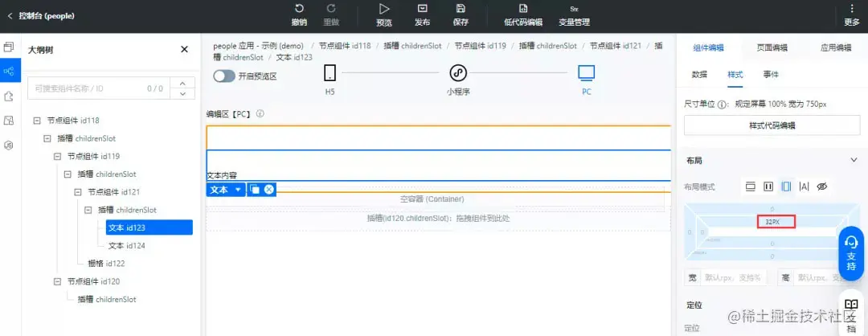This screenshot has height=336, width=868.
Task: Click 节点组件 id121 in the breadcrumb
Action: (615, 46)
